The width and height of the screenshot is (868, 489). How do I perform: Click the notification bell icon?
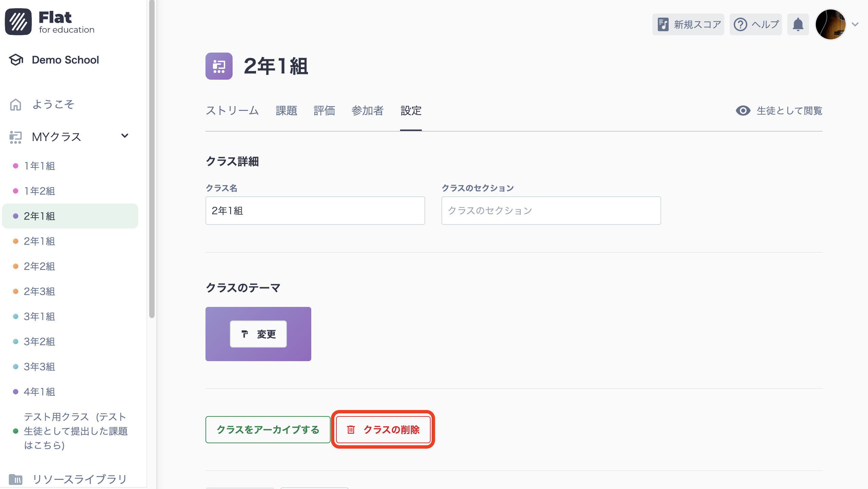[x=798, y=24]
